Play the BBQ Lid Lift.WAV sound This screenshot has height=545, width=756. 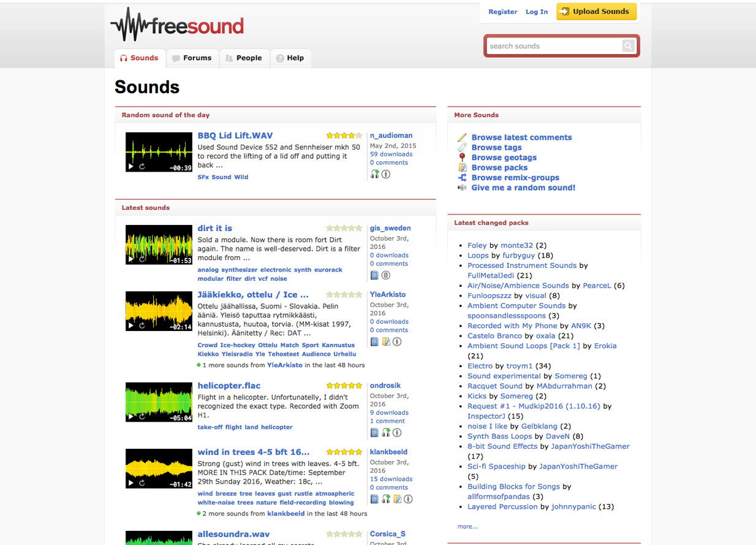[x=130, y=167]
